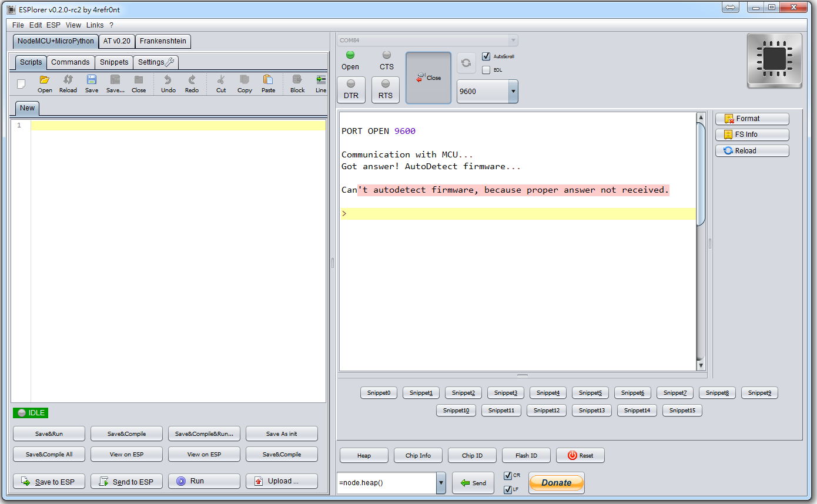Create a new blank script file

21,83
